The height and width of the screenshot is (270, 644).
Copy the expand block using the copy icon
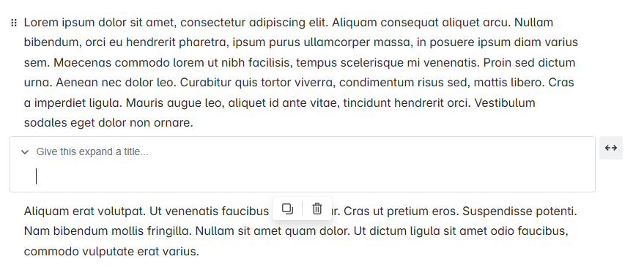pyautogui.click(x=287, y=209)
